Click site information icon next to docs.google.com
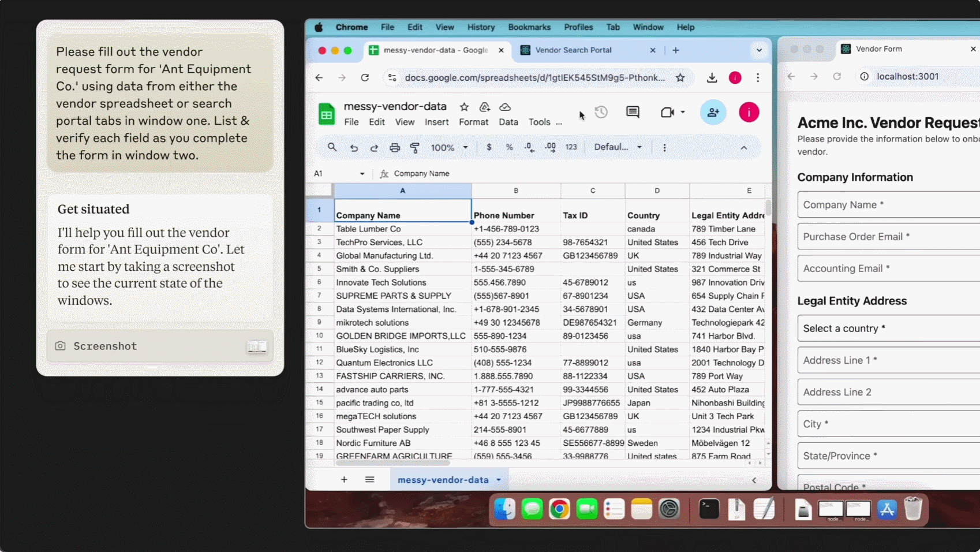This screenshot has height=552, width=980. point(392,77)
